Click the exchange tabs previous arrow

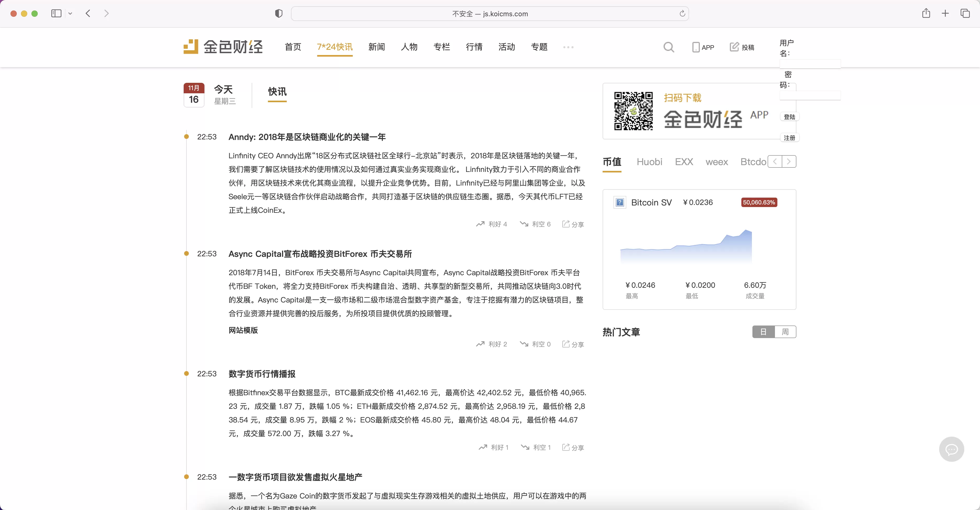point(775,161)
